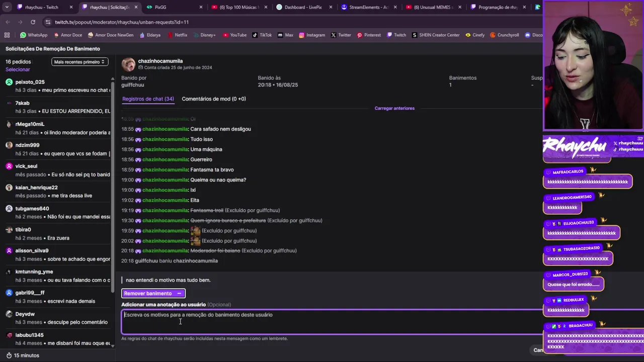Click the 15 minutos clock icon
The width and height of the screenshot is (644, 362).
(x=9, y=355)
